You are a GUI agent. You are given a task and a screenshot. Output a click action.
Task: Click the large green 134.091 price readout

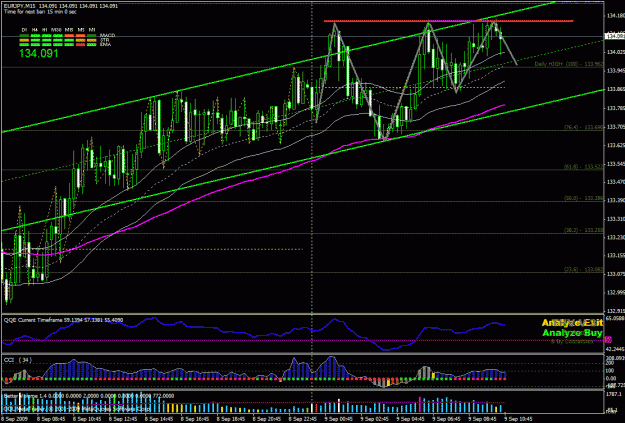[39, 53]
